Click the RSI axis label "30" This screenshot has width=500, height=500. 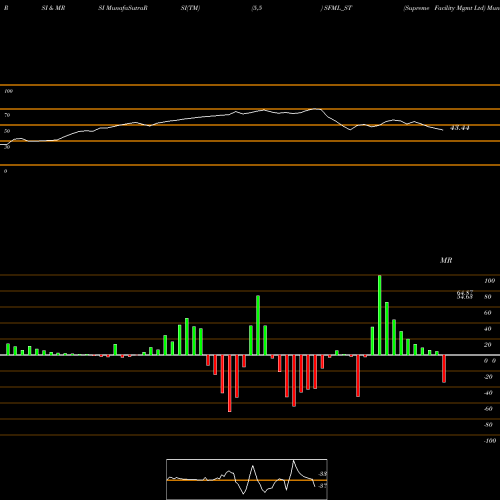pyautogui.click(x=7, y=147)
